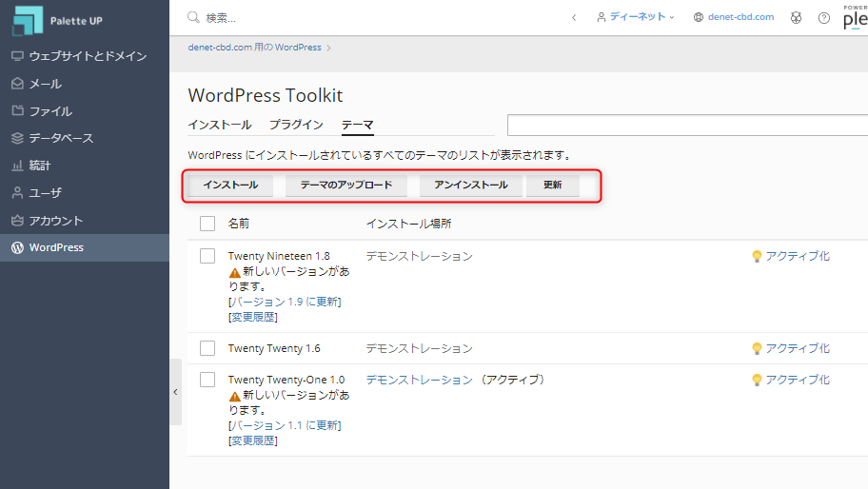This screenshot has width=868, height=489.
Task: Click warning icon under Twenty Twenty-One
Action: point(235,396)
